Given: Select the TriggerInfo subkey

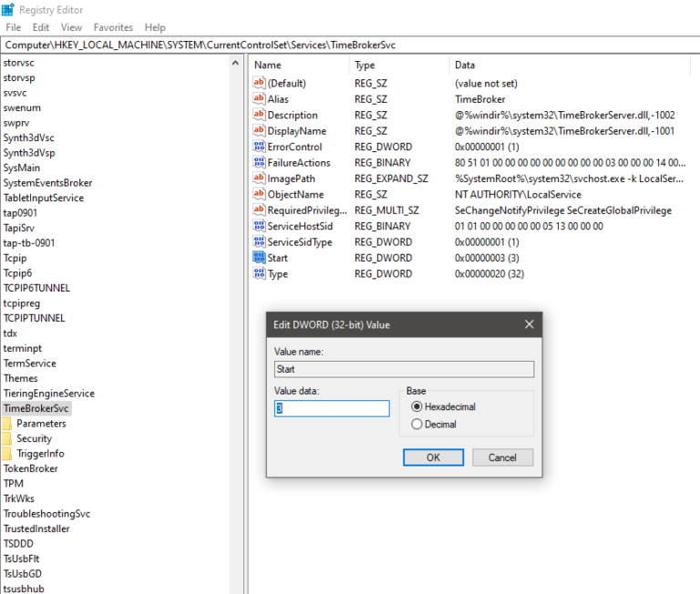Looking at the screenshot, I should tap(41, 454).
